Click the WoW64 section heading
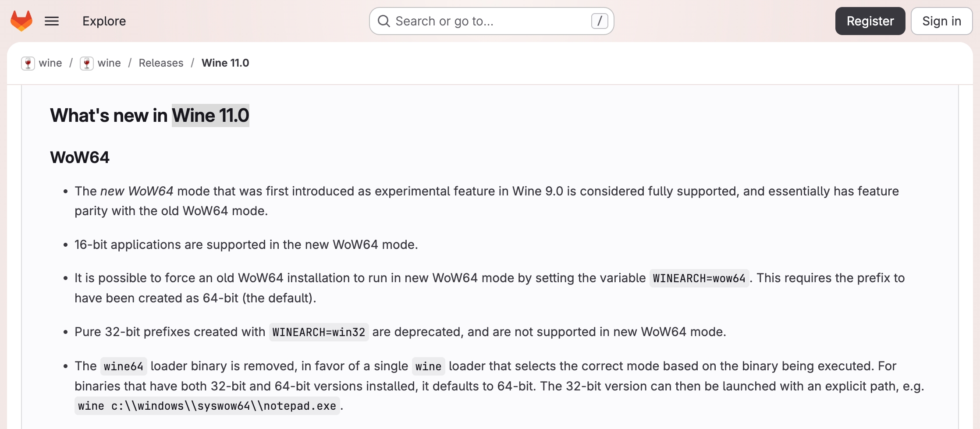This screenshot has height=429, width=980. (x=80, y=157)
